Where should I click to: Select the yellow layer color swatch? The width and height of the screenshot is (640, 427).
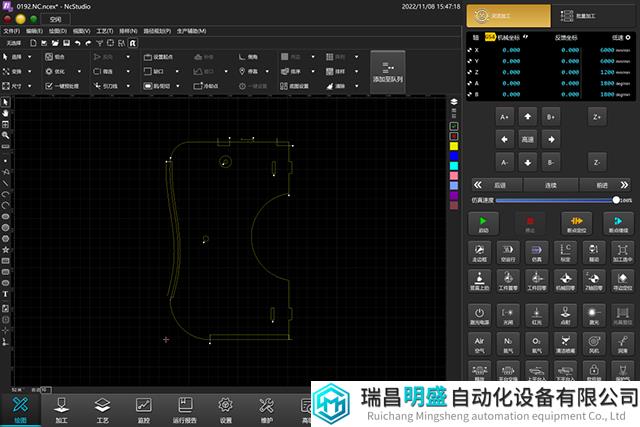[x=454, y=146]
